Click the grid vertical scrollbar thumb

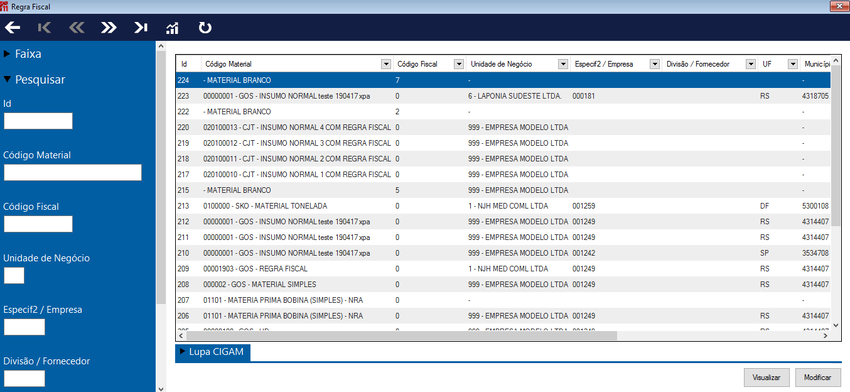pyautogui.click(x=835, y=147)
